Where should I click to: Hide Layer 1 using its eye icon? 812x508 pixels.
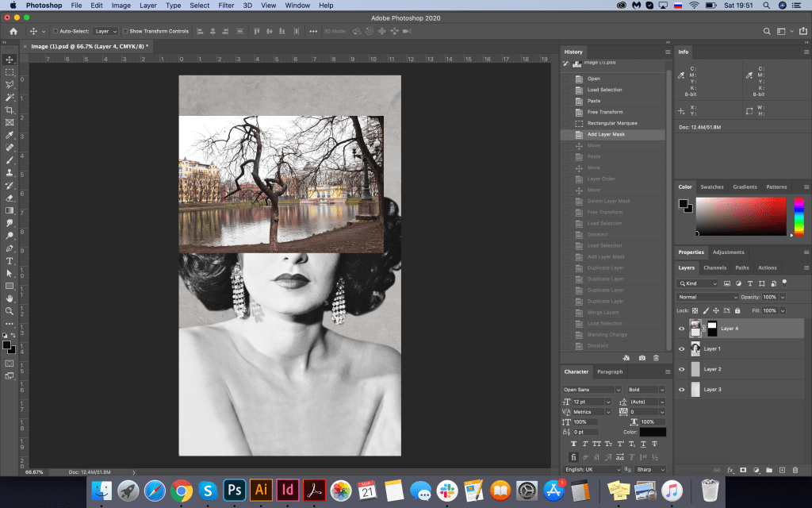click(x=681, y=348)
